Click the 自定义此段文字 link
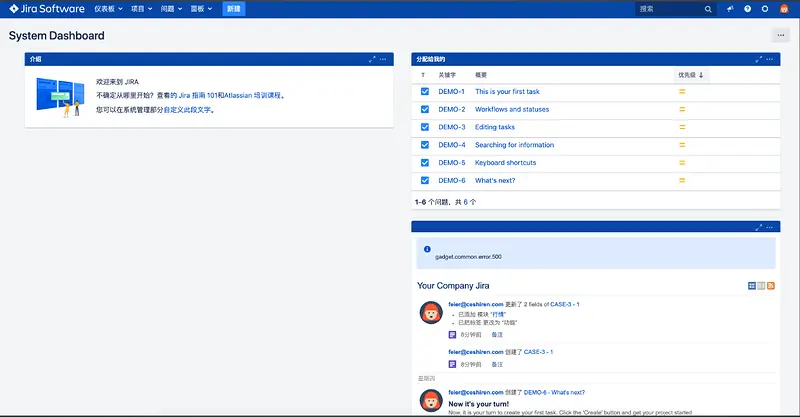 187,110
